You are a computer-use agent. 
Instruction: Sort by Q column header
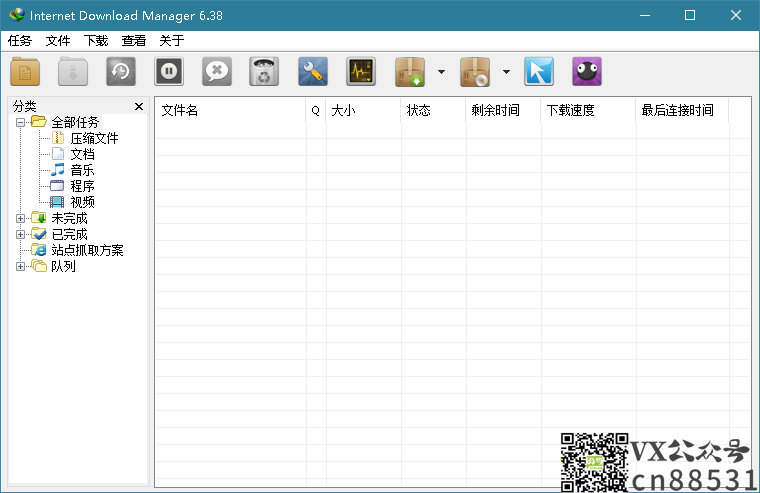pos(316,111)
